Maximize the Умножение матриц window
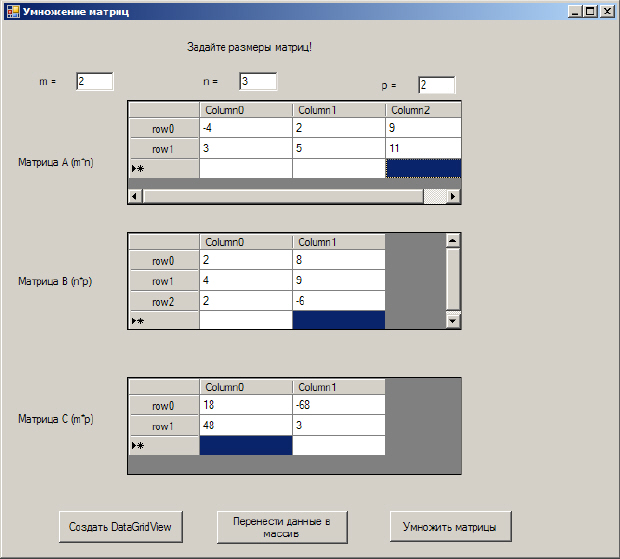The height and width of the screenshot is (559, 620). click(590, 11)
